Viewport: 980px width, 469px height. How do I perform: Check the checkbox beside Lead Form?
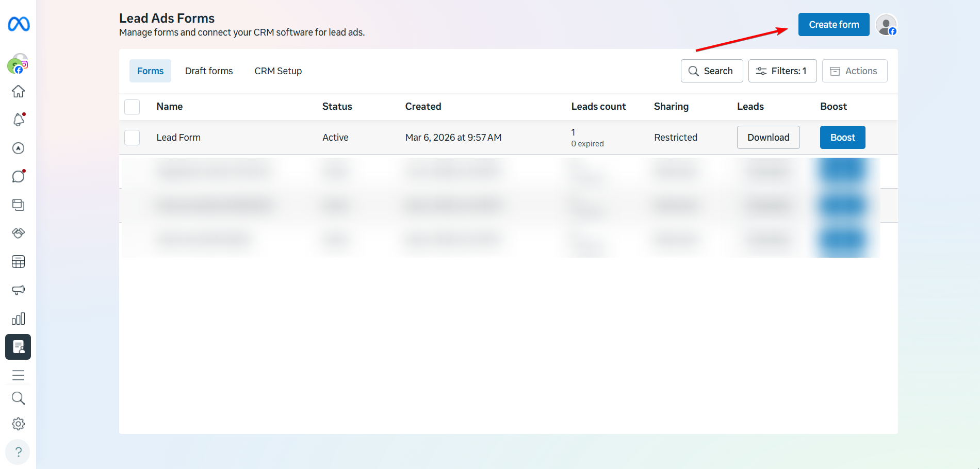tap(132, 137)
